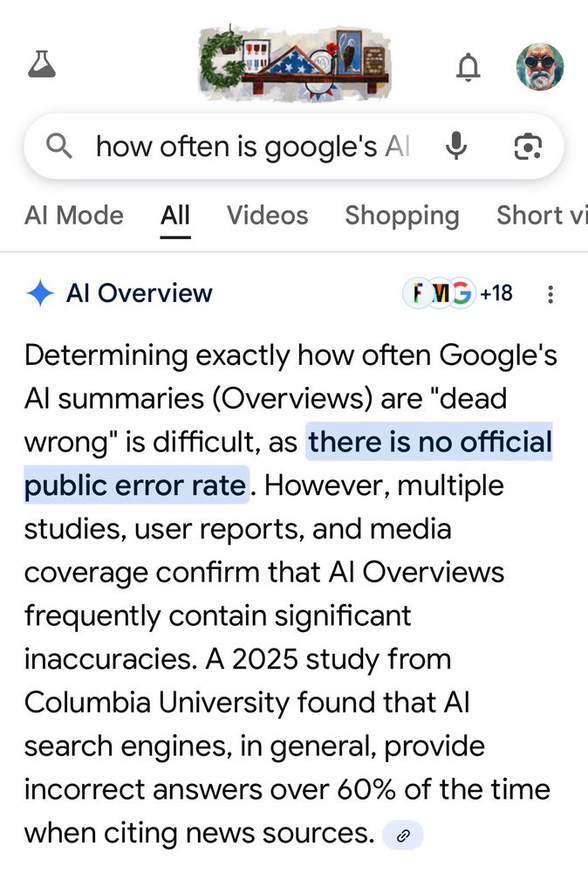Switch to AI Mode
The width and height of the screenshot is (588, 873).
coord(73,216)
